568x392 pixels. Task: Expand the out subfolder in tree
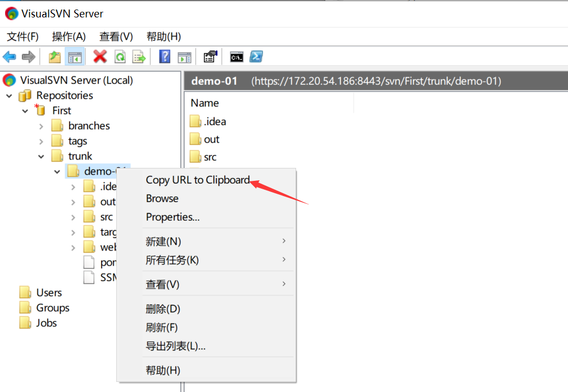pyautogui.click(x=73, y=202)
